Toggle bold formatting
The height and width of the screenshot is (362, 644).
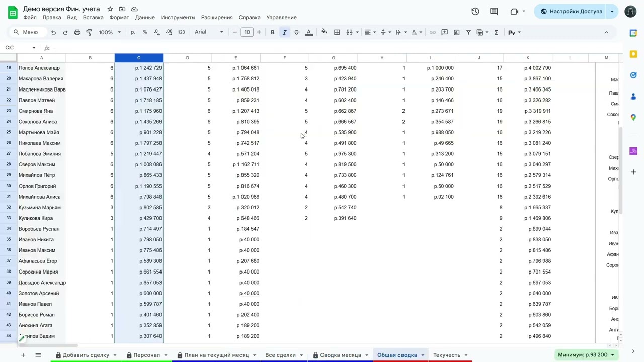tap(273, 32)
